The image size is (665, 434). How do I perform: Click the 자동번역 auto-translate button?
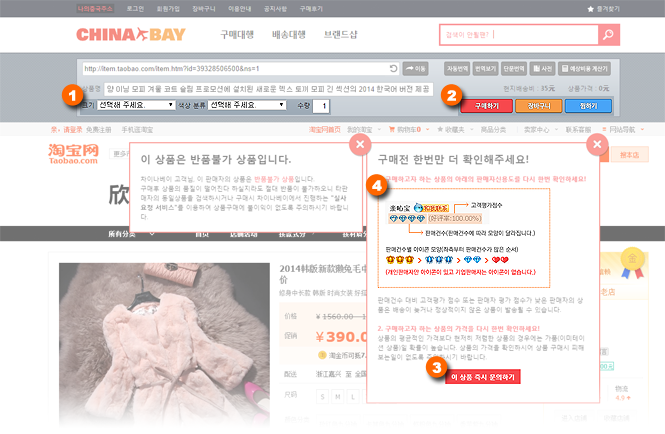[x=457, y=69]
